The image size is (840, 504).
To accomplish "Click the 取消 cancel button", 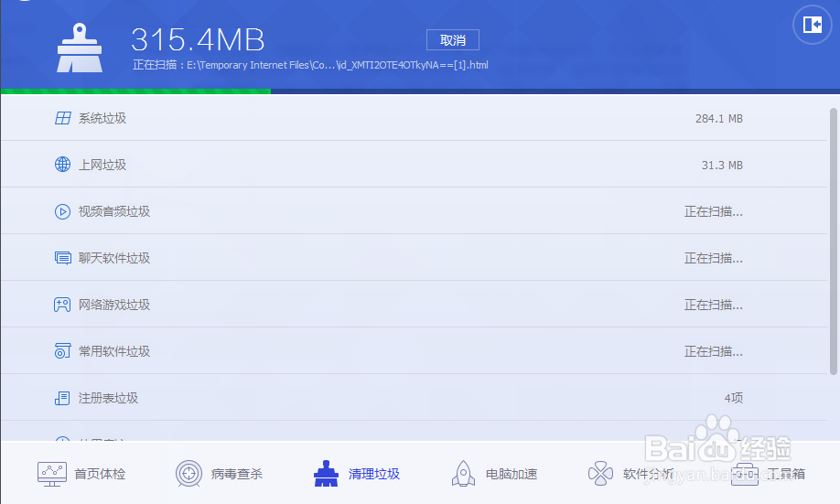I will point(453,40).
